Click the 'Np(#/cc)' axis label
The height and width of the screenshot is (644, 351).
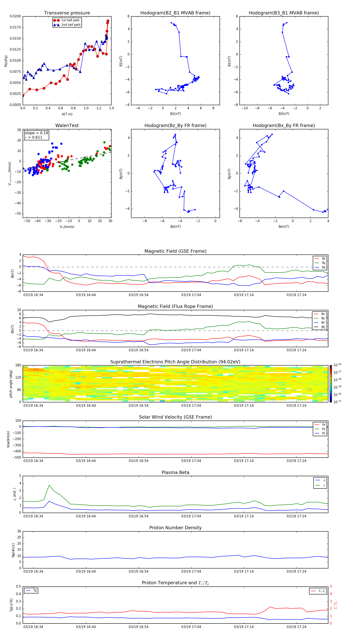tap(13, 550)
